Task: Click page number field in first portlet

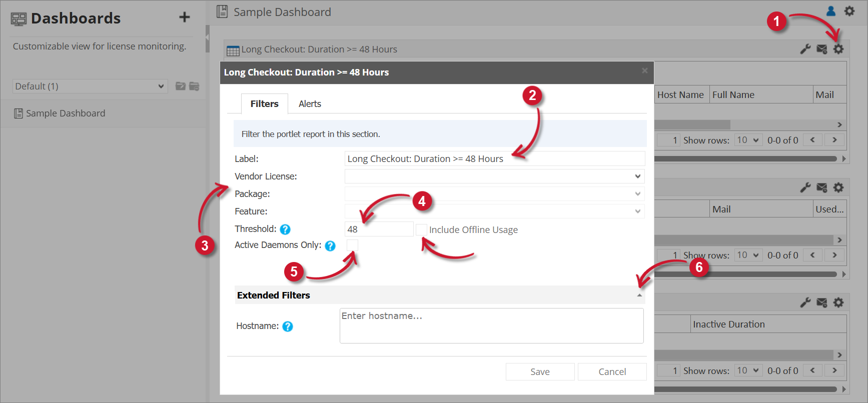Action: click(x=668, y=140)
